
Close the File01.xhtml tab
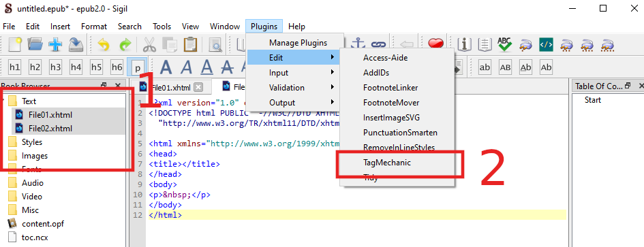tap(198, 87)
